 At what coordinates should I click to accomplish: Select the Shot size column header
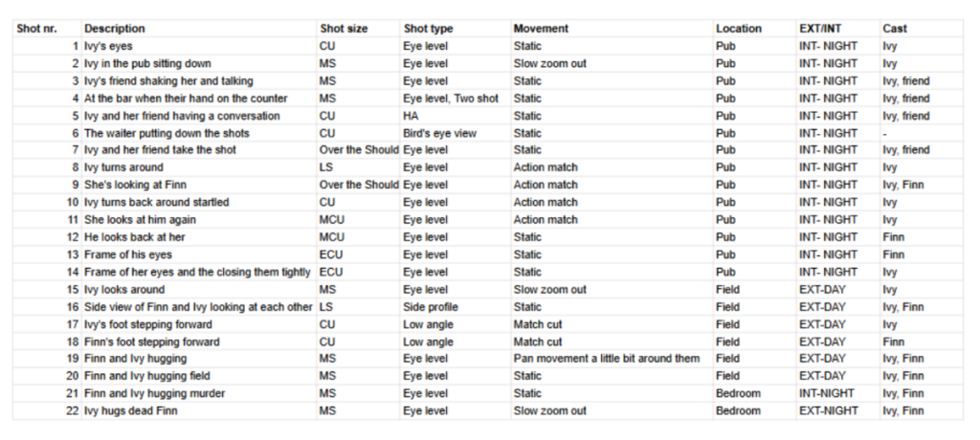344,29
